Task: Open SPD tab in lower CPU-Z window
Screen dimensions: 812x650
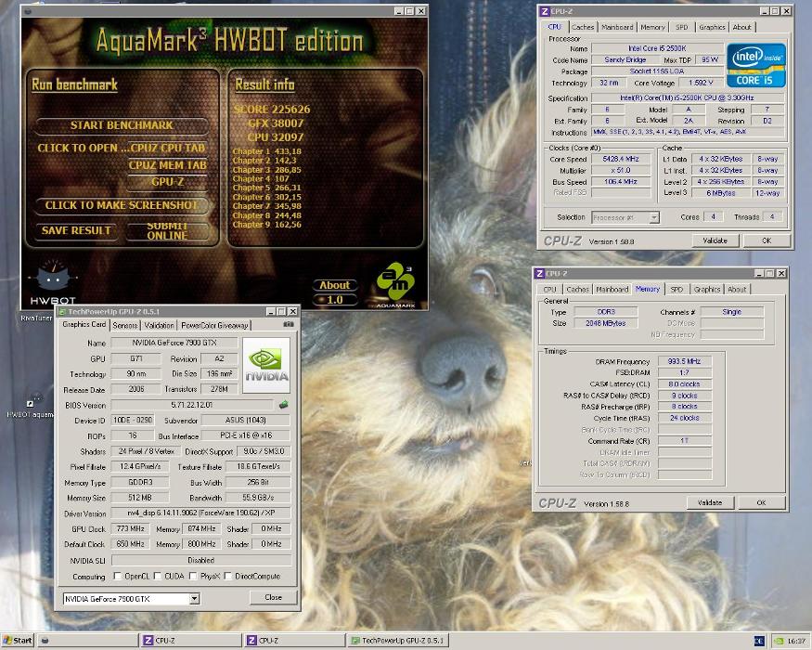Action: [x=677, y=289]
